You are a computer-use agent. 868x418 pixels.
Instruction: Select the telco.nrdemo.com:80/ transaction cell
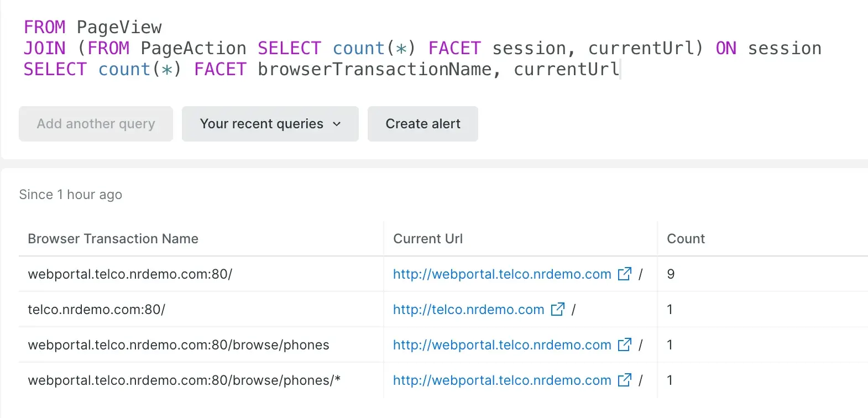click(96, 310)
